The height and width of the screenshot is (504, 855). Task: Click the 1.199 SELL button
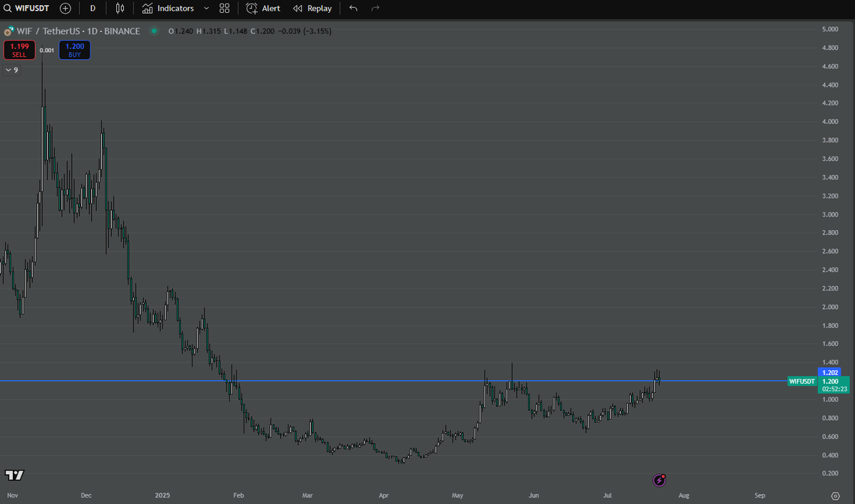[19, 50]
